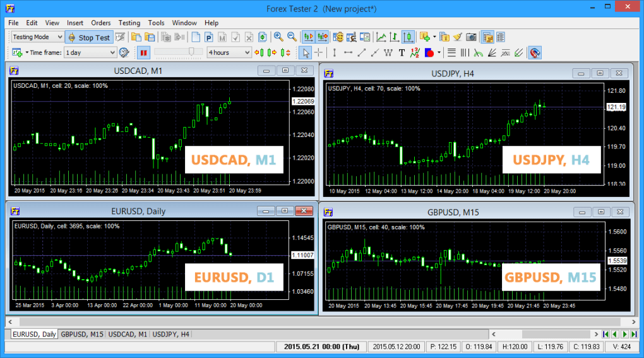Toggle the candlestick chart type
The height and width of the screenshot is (358, 644).
pyautogui.click(x=408, y=37)
